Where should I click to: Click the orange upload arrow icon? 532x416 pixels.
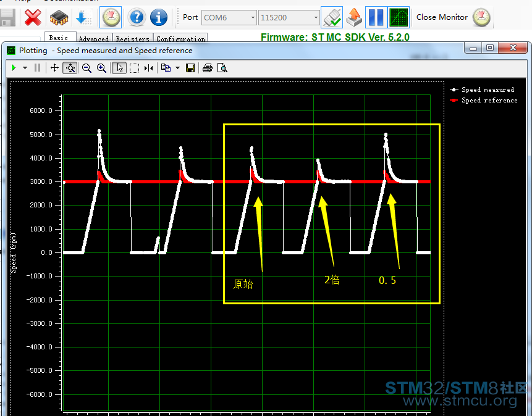click(354, 17)
